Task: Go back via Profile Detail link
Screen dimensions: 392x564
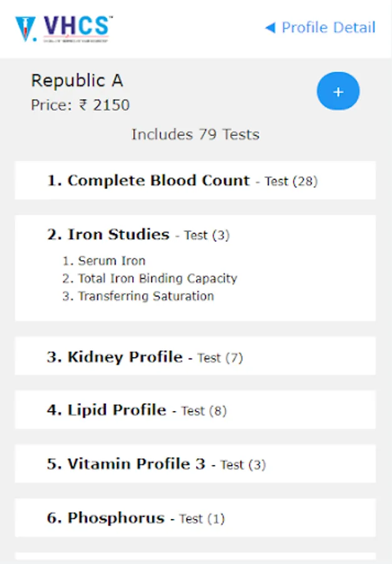Action: tap(328, 28)
